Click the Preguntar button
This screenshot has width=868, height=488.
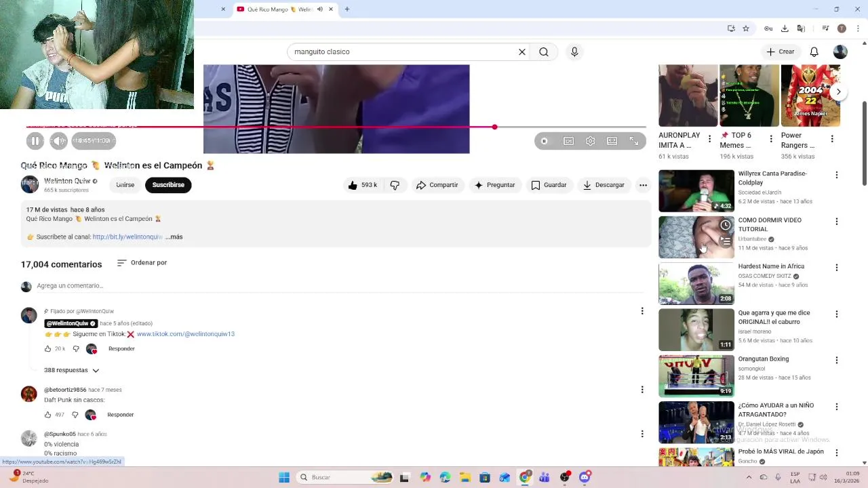click(494, 185)
